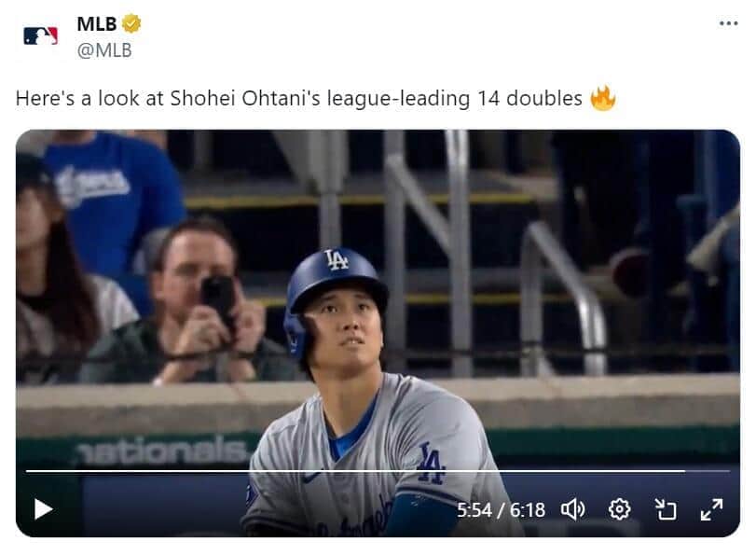Play the Ohtani doubles video
Viewport: 756px width, 555px height.
[x=43, y=508]
